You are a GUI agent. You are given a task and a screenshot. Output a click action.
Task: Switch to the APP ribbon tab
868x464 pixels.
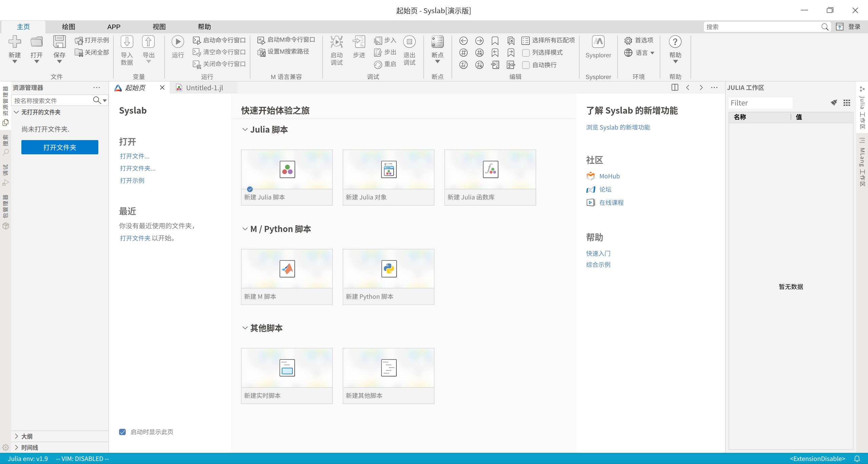click(114, 26)
